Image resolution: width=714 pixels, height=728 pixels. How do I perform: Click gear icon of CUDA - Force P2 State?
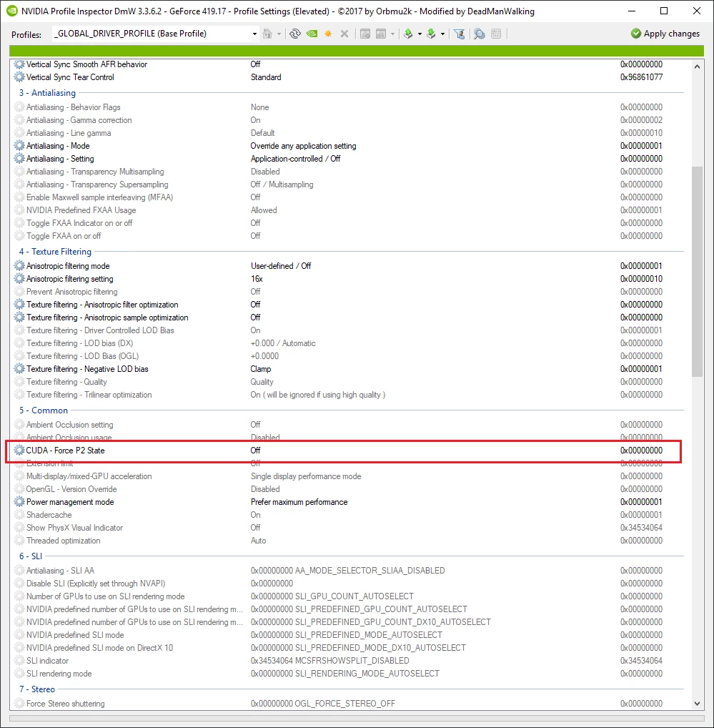(19, 451)
